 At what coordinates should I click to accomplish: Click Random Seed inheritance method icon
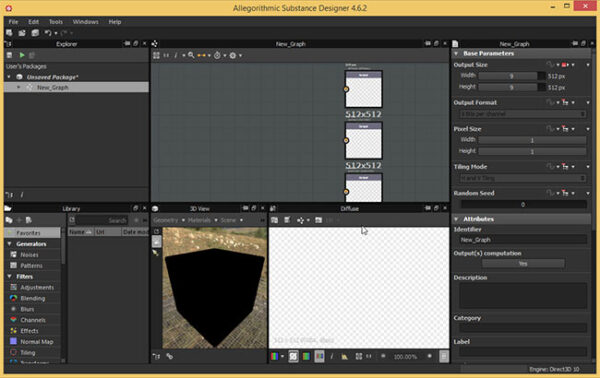[565, 193]
